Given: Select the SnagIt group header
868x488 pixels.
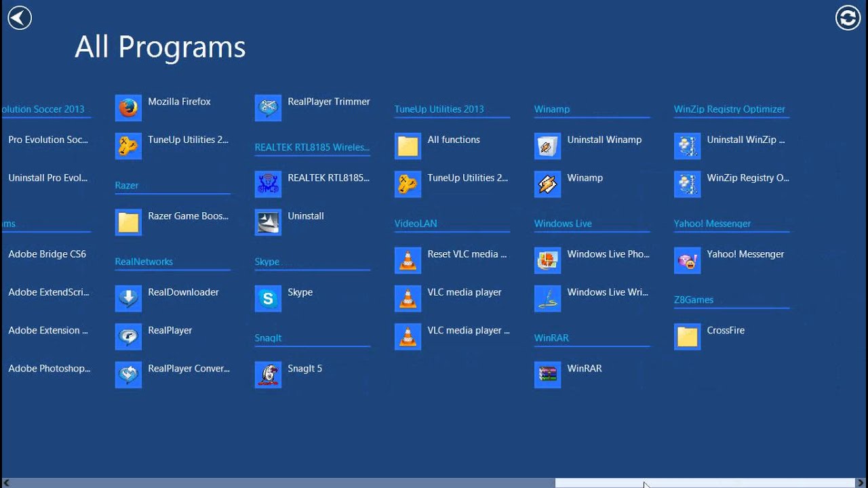Looking at the screenshot, I should (x=268, y=338).
